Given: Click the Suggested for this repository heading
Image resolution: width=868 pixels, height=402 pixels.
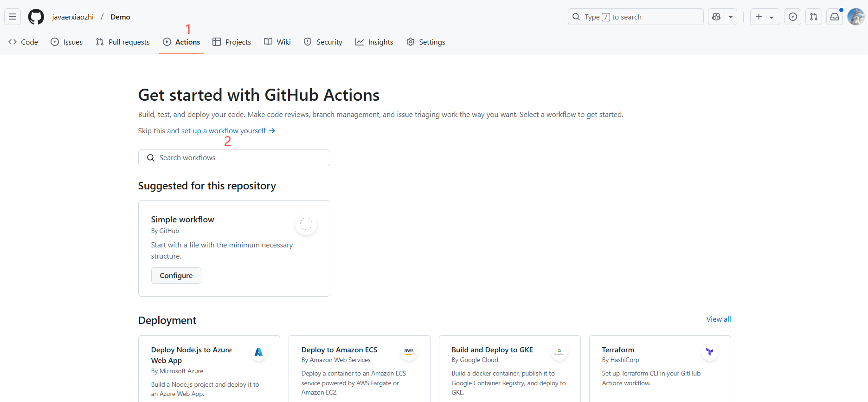Looking at the screenshot, I should coord(207,186).
